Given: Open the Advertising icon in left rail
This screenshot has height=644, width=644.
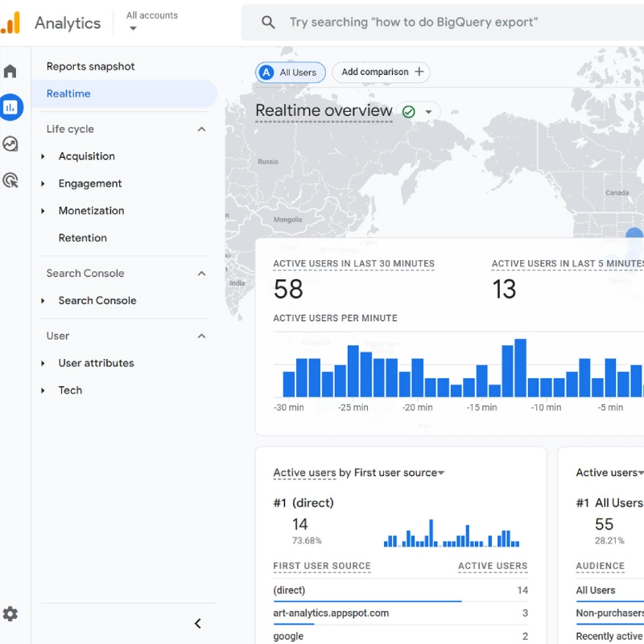Looking at the screenshot, I should pyautogui.click(x=10, y=180).
